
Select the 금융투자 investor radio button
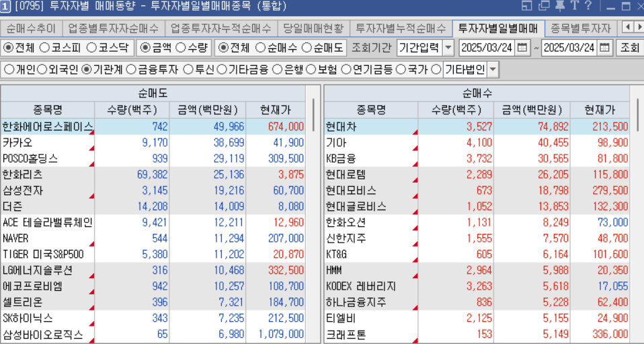(x=131, y=70)
